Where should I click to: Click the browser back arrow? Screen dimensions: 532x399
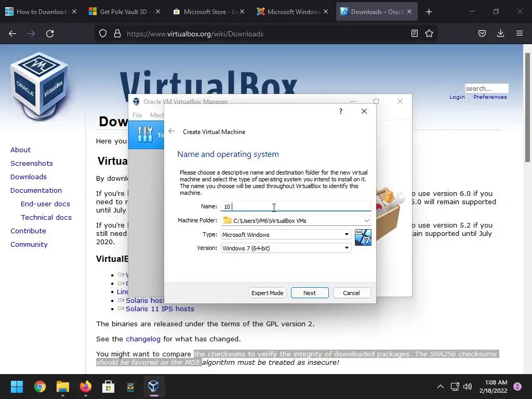click(12, 34)
